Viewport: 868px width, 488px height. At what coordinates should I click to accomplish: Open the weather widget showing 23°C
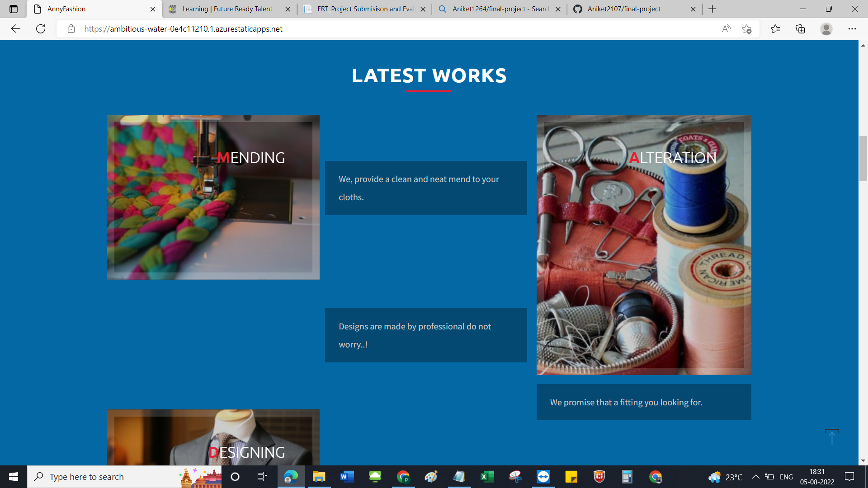click(726, 477)
